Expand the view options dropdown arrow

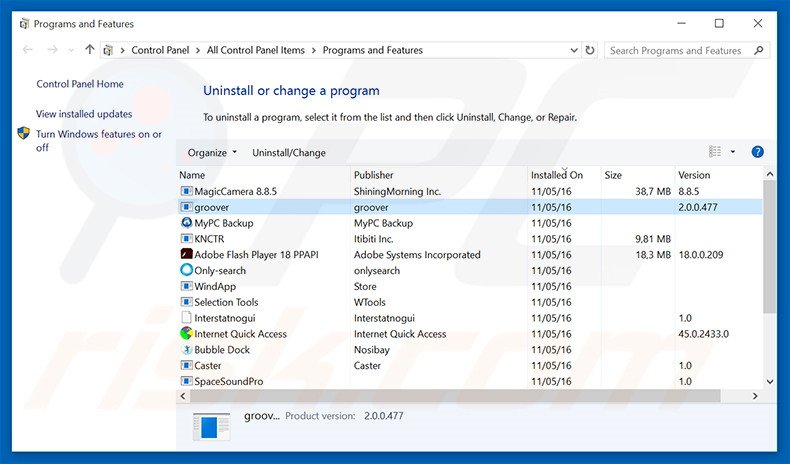tap(733, 152)
